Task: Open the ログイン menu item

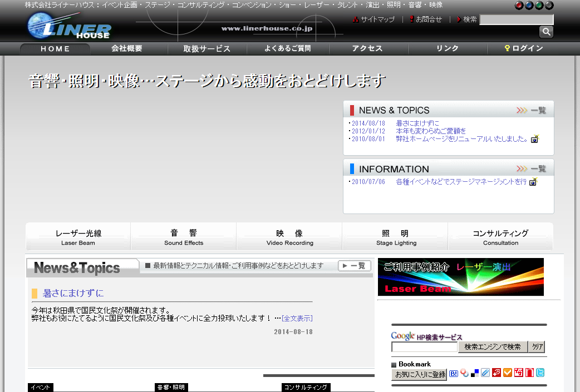Action: click(x=524, y=49)
